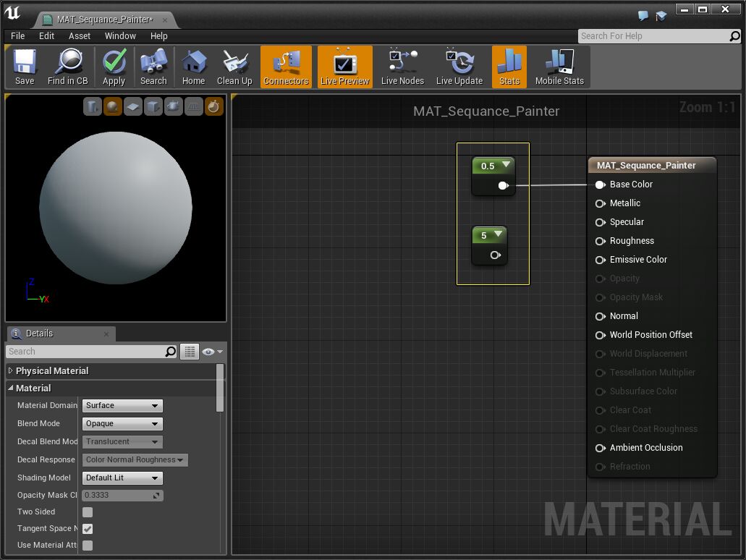Viewport: 746px width, 560px height.
Task: Open the Asset menu
Action: coord(80,35)
